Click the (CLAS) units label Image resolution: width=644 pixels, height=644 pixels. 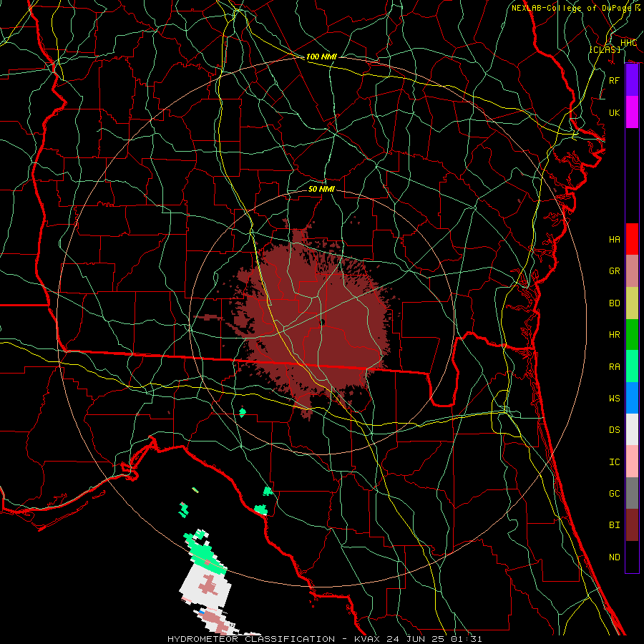[x=605, y=49]
